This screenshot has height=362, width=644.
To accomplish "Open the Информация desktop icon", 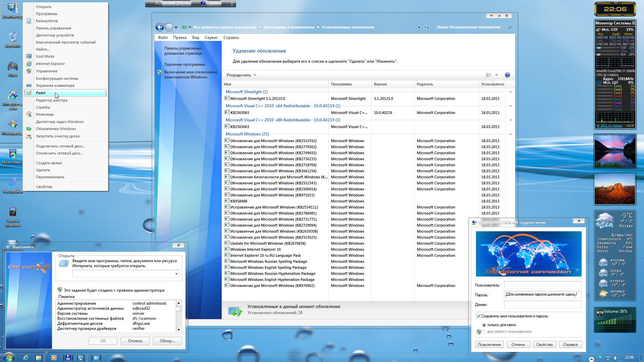I will click(x=12, y=127).
